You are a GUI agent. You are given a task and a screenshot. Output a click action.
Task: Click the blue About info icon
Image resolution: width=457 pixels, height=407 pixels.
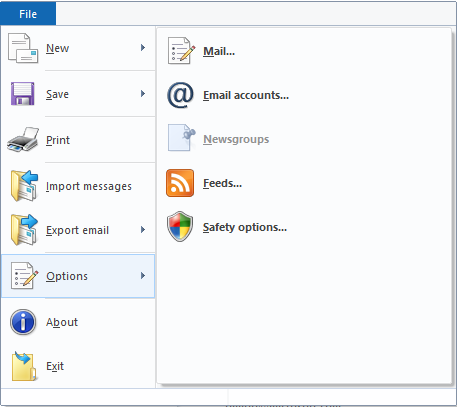[x=23, y=322]
